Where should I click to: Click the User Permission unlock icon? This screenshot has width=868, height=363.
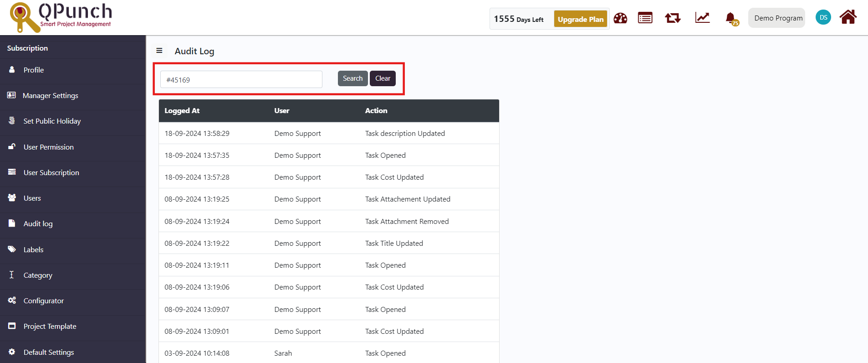12,146
